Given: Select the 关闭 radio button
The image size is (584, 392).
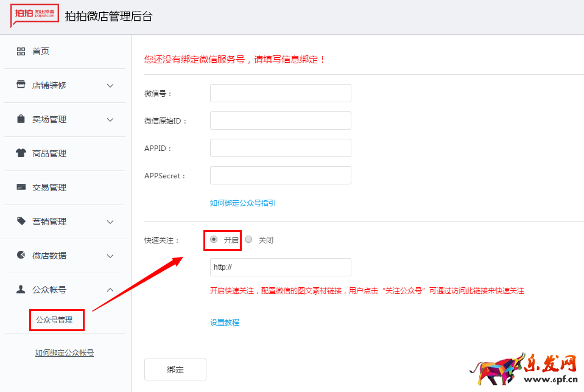Looking at the screenshot, I should coord(248,239).
